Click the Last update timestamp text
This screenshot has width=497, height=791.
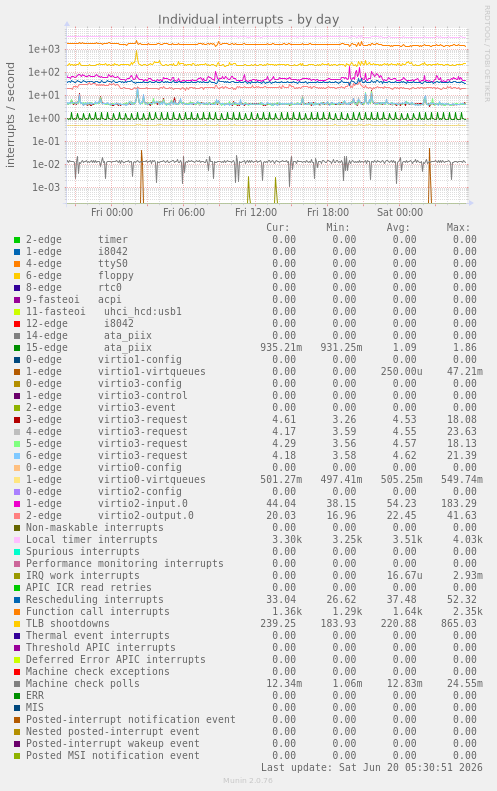point(372,767)
